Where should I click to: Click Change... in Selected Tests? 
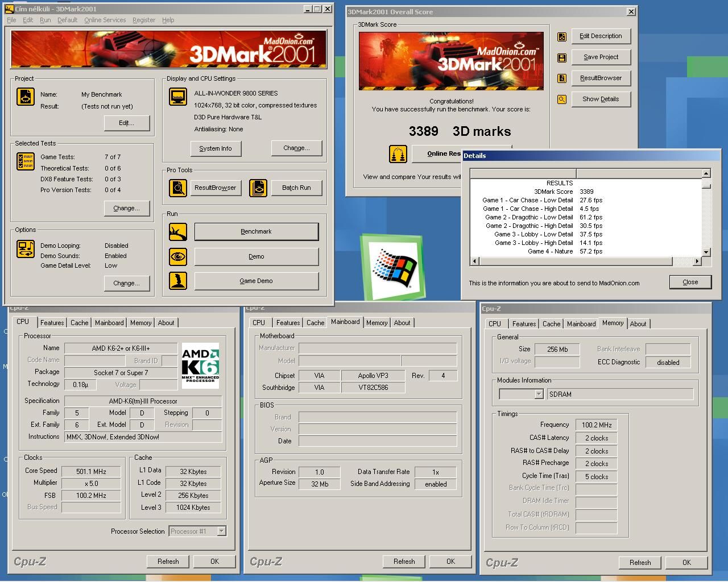[127, 208]
